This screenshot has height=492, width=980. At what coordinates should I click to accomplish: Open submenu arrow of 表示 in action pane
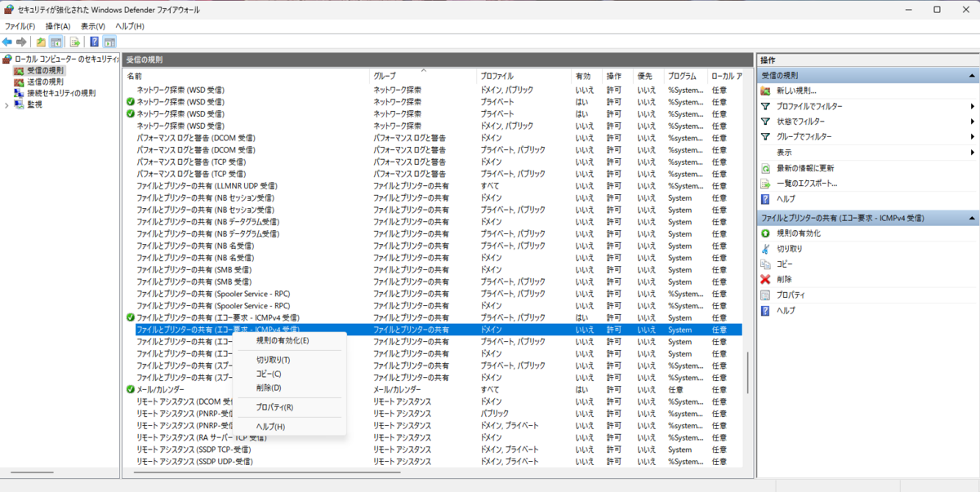pyautogui.click(x=973, y=153)
